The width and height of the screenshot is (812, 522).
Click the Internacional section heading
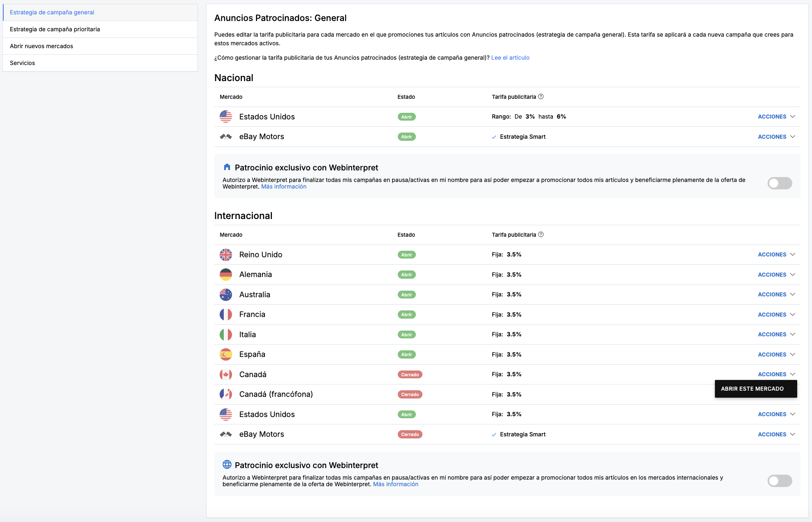tap(243, 216)
